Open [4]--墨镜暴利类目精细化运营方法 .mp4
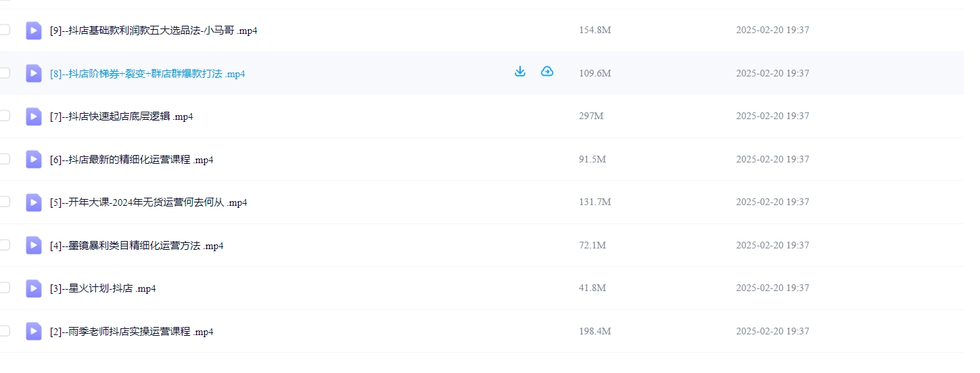The width and height of the screenshot is (980, 373). tap(137, 246)
